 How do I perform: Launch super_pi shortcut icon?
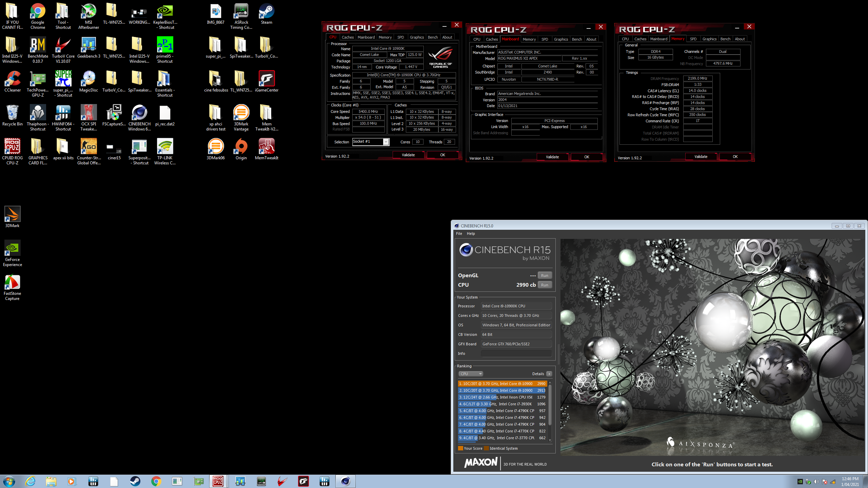63,84
